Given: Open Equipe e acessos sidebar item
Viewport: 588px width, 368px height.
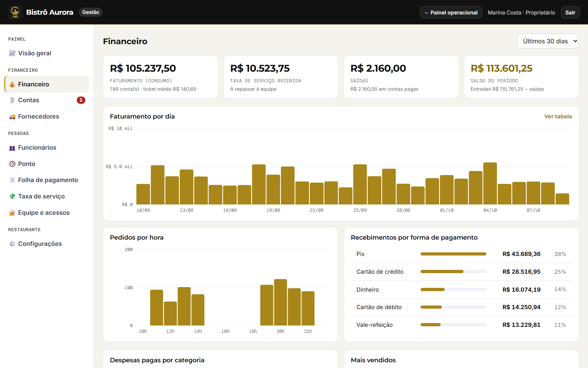Looking at the screenshot, I should point(47,213).
